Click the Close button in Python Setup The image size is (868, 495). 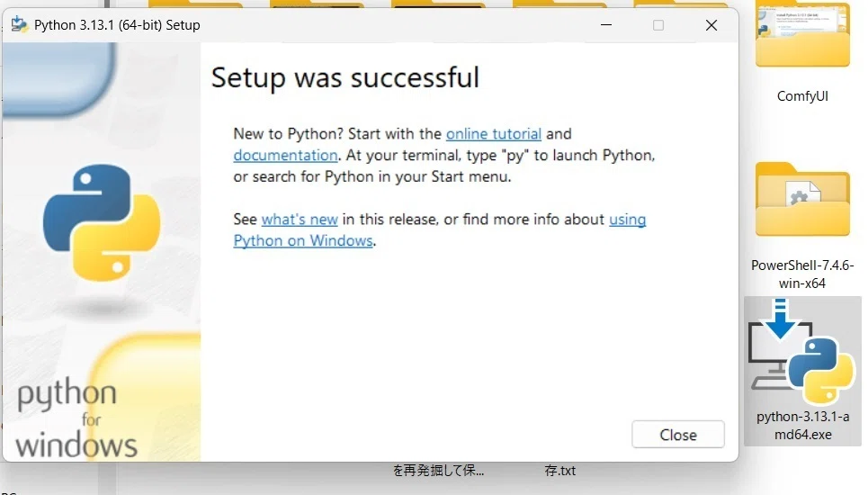677,435
